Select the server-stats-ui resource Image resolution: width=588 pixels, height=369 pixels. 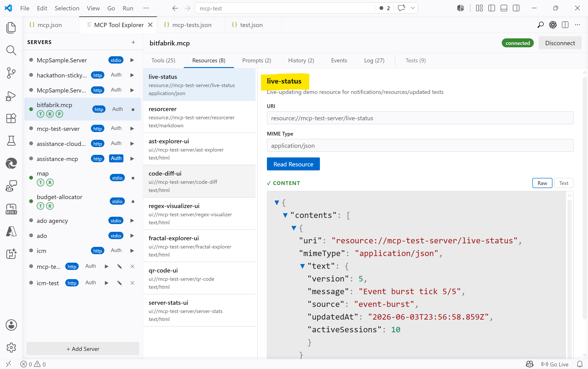click(199, 310)
